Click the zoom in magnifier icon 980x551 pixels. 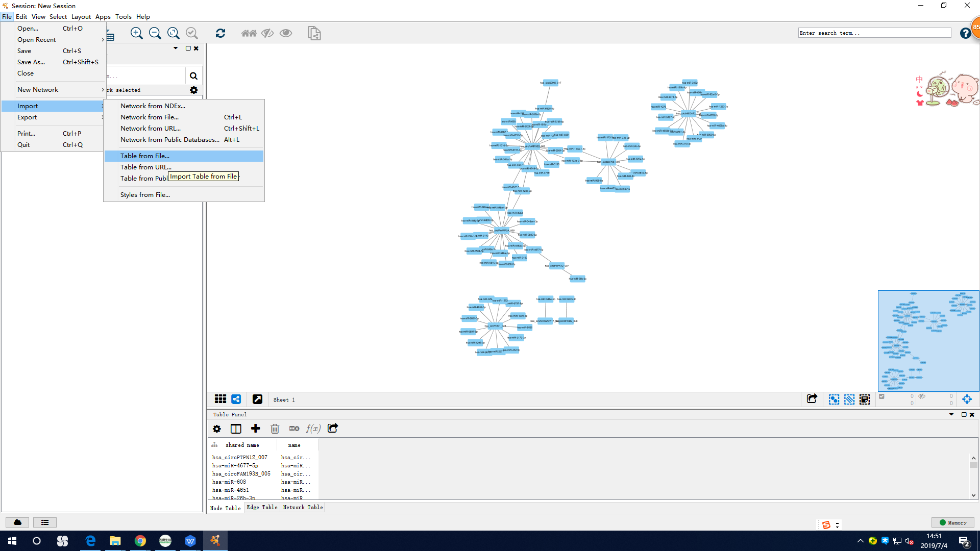point(136,33)
